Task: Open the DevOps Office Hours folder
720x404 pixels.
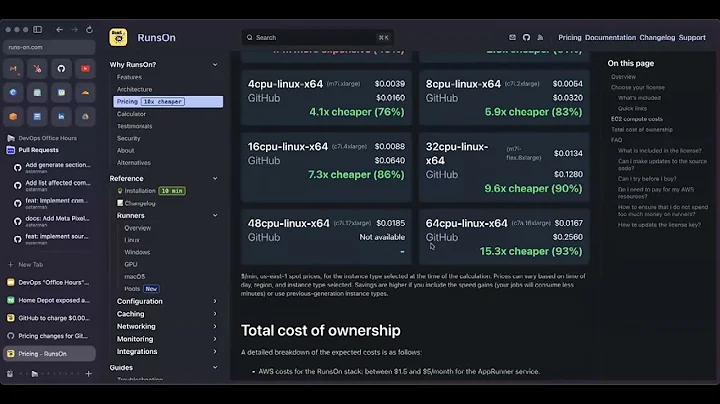Action: tap(50, 138)
